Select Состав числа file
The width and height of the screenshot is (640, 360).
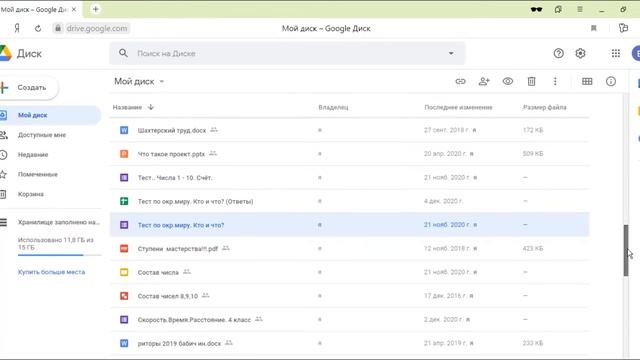tap(349, 272)
